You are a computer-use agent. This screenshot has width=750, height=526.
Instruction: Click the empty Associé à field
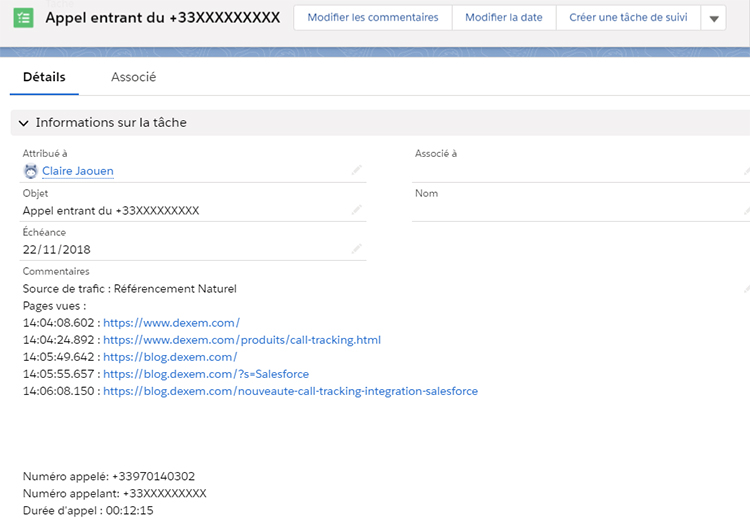[581, 171]
